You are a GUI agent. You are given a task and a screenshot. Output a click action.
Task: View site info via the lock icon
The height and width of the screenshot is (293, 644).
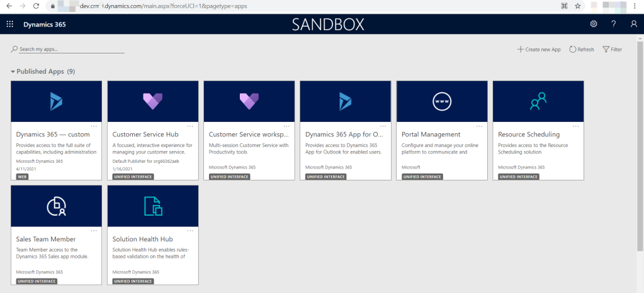click(x=52, y=6)
